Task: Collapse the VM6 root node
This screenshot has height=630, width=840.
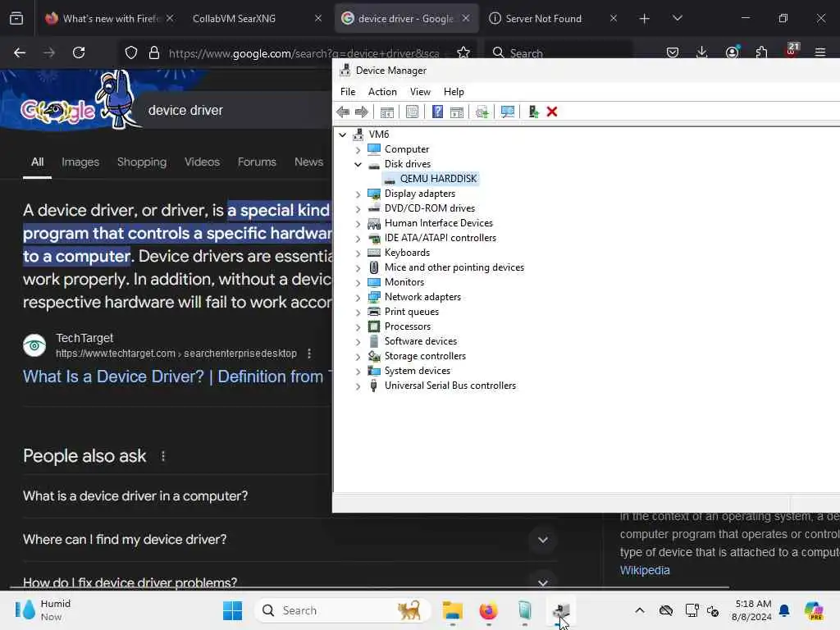Action: coord(343,135)
